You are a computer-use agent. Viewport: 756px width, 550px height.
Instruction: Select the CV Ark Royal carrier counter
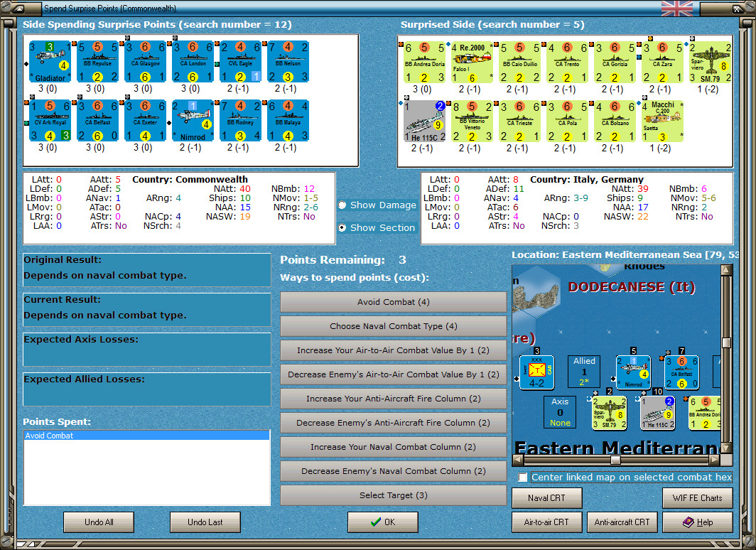tap(50, 121)
